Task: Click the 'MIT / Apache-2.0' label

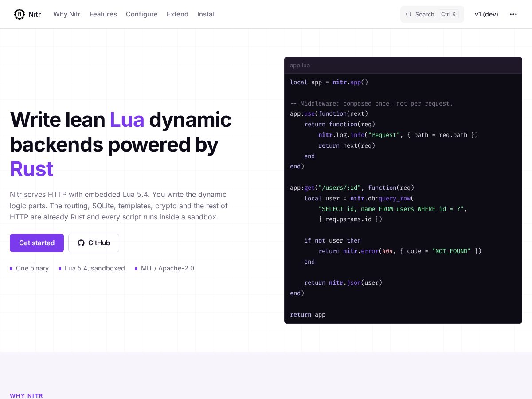Action: click(x=168, y=268)
